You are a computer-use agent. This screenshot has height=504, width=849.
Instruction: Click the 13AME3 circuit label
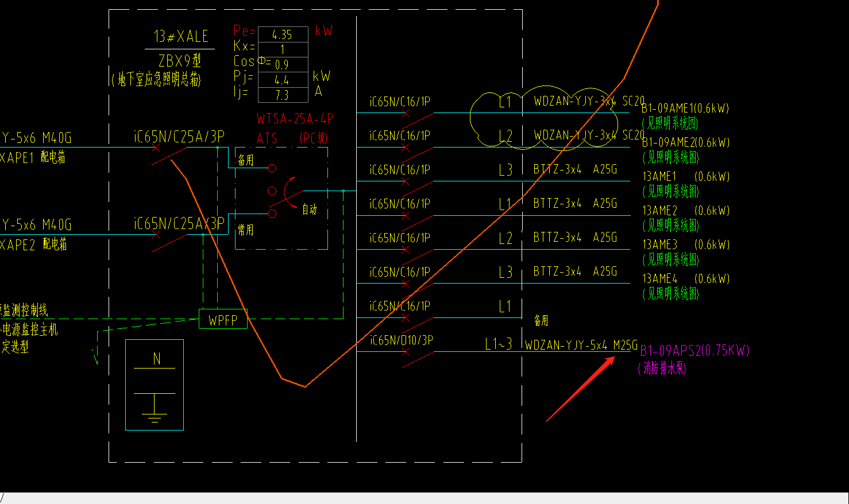[x=660, y=245]
